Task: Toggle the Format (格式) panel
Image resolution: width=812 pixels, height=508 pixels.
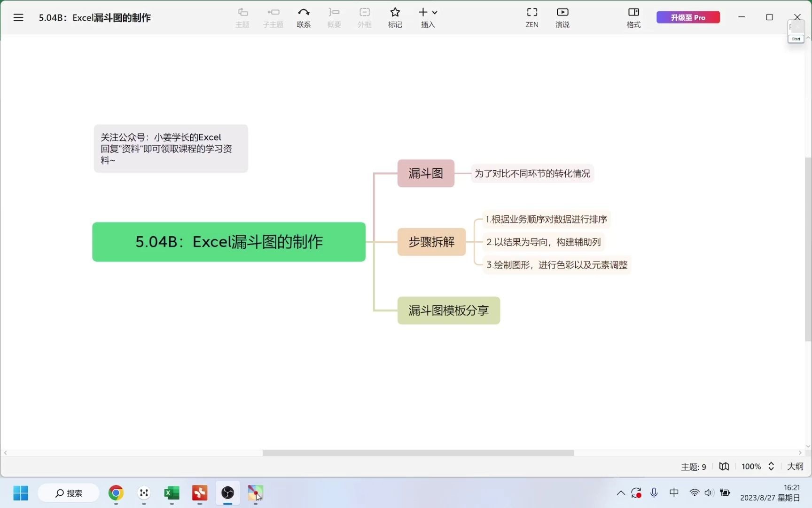Action: (x=633, y=17)
